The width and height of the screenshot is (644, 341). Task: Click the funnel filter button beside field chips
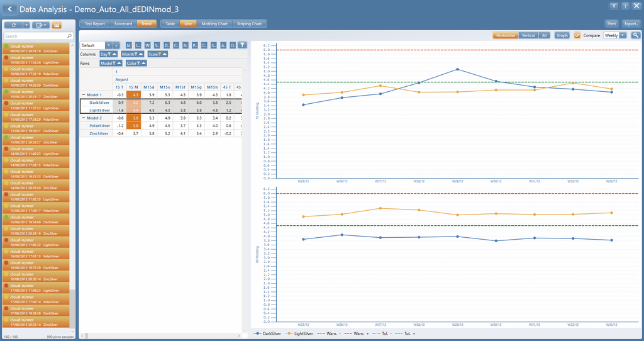pyautogui.click(x=242, y=45)
